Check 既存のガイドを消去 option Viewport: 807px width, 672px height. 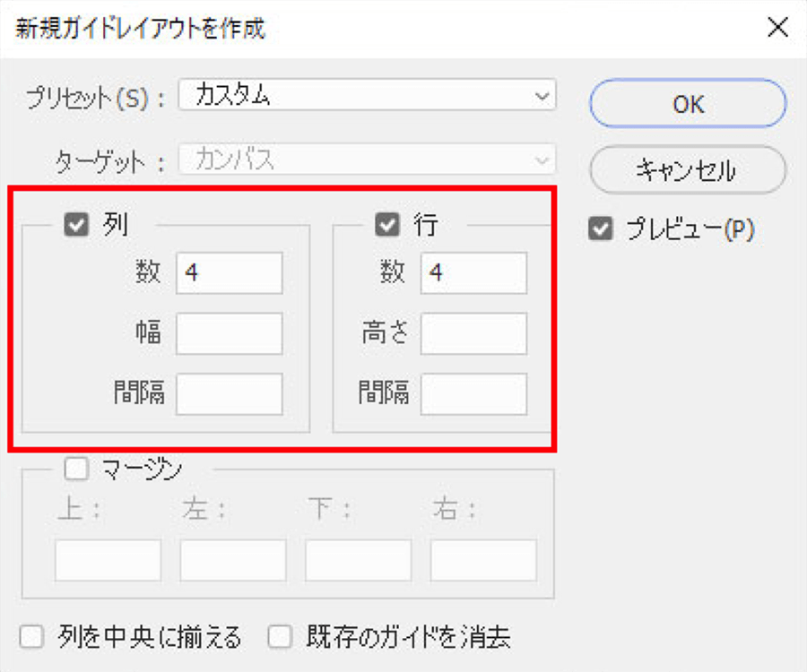click(280, 637)
